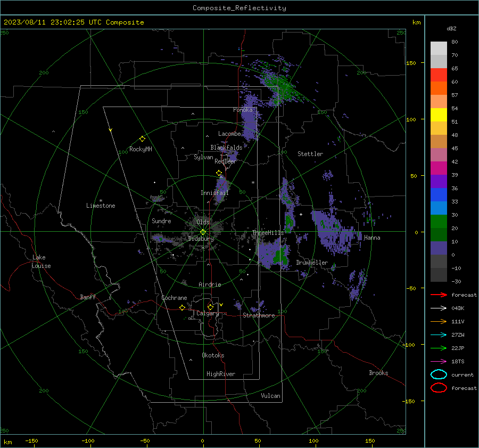Click the Drumheller city label
The height and width of the screenshot is (448, 479).
312,263
